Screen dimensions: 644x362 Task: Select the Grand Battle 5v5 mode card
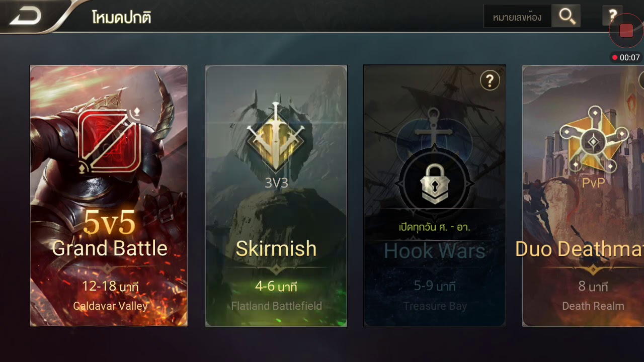click(x=109, y=196)
